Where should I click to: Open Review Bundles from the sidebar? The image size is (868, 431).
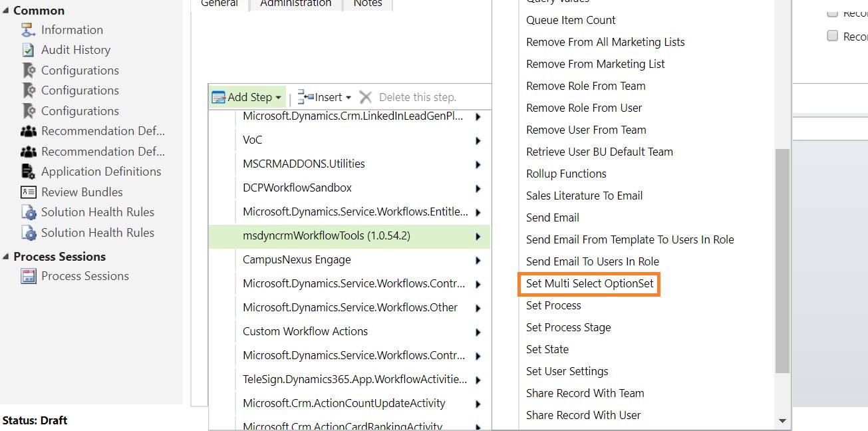click(x=82, y=192)
